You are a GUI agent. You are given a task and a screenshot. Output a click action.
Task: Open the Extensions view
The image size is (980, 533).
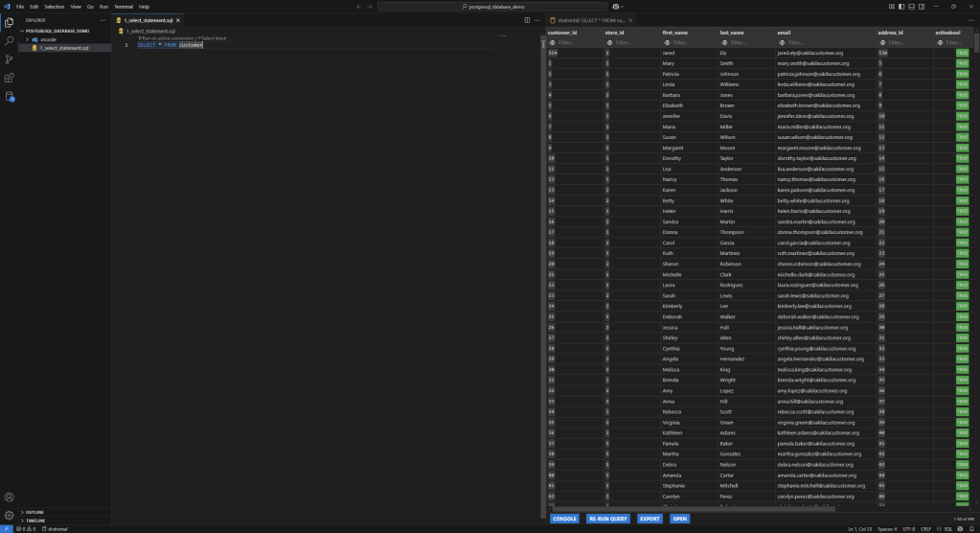9,79
